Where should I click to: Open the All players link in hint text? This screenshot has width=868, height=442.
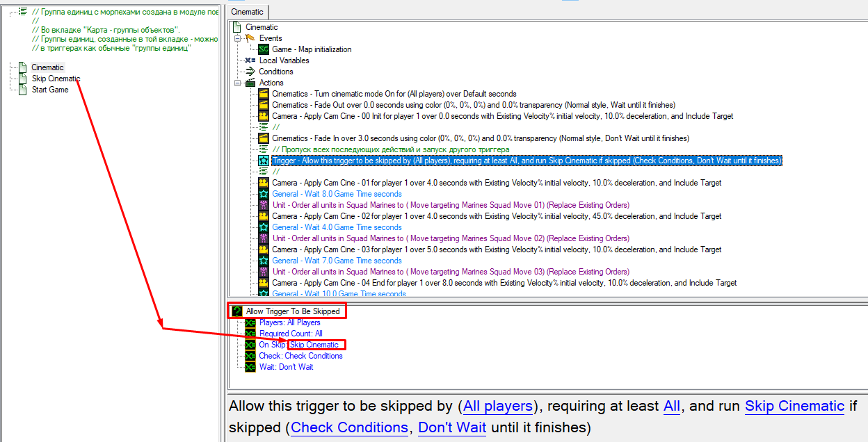[498, 407]
